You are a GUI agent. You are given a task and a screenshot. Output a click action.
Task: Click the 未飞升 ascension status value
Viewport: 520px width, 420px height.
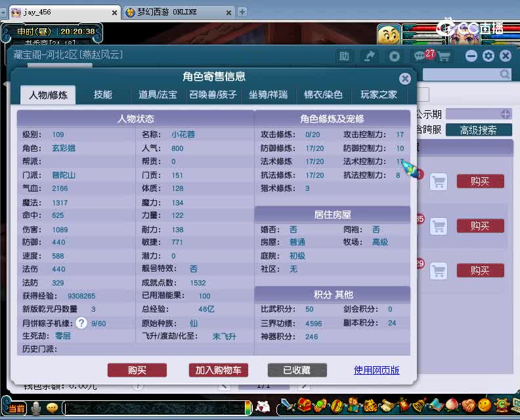[224, 337]
